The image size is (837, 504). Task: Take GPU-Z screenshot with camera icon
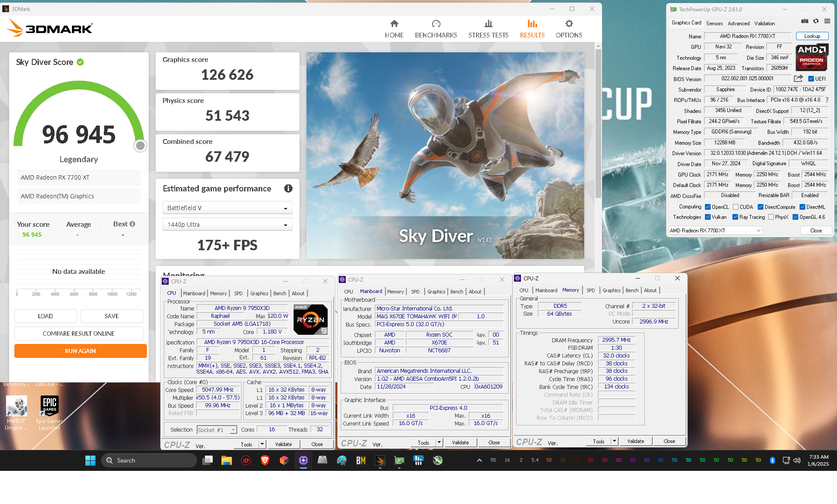(805, 21)
